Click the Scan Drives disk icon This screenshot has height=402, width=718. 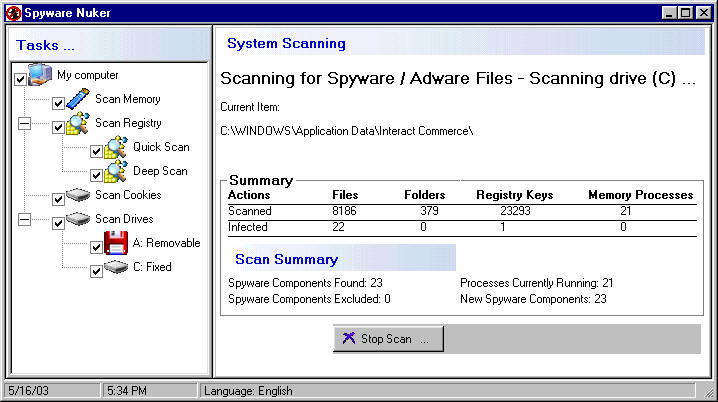[x=78, y=218]
